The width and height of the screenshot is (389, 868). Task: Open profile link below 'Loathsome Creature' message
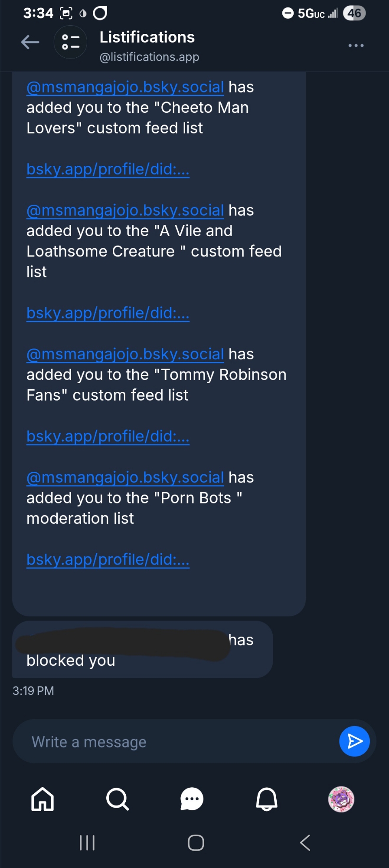[x=108, y=313]
